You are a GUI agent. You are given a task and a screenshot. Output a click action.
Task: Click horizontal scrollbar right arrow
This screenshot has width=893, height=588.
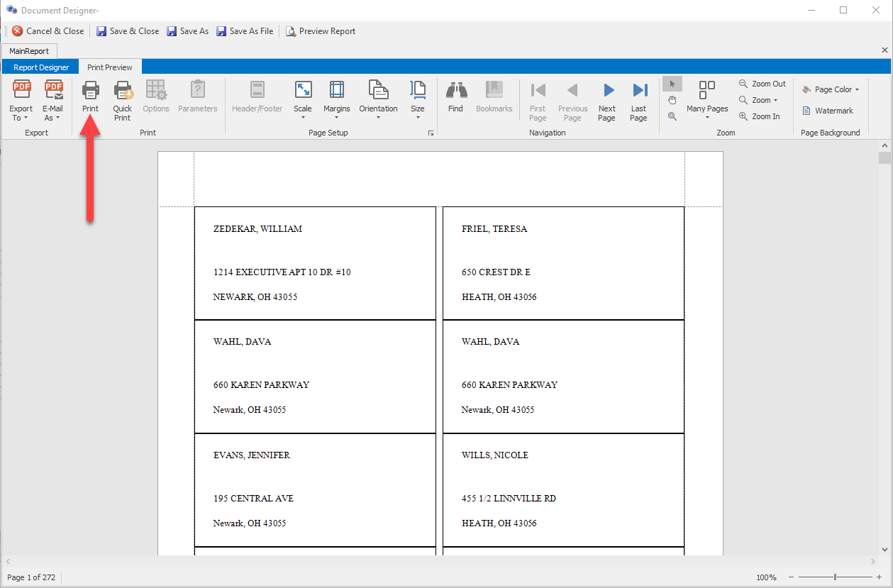(x=872, y=561)
